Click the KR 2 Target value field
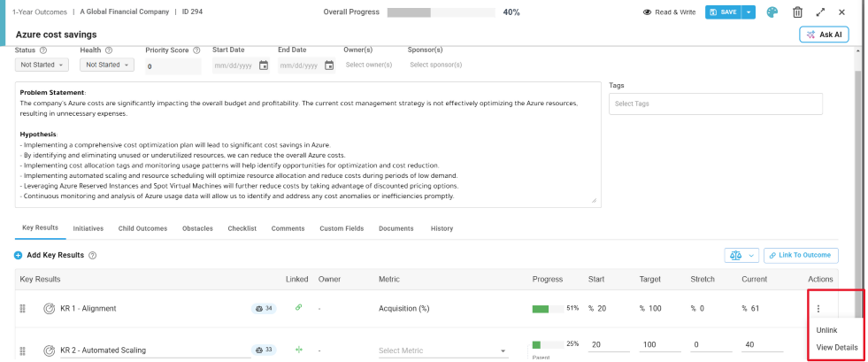868x362 pixels. tap(660, 345)
